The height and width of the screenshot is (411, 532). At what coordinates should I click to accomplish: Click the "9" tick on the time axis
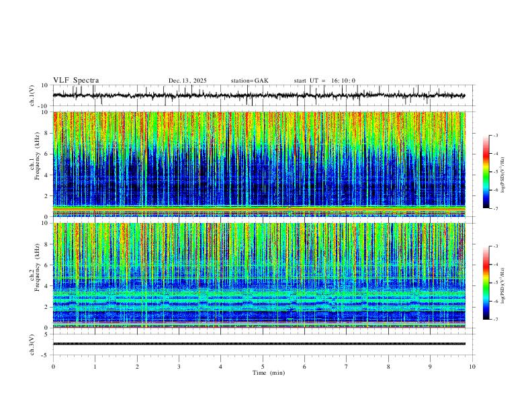(x=430, y=367)
